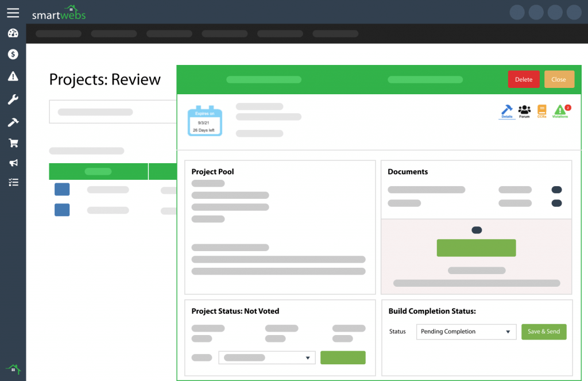Click the 'Project Pool' heading

pos(212,172)
